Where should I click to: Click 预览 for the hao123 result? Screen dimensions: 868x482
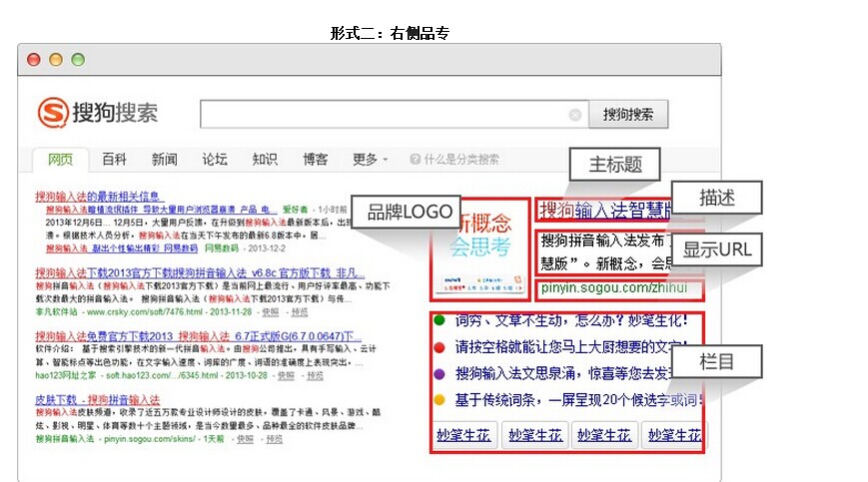click(315, 375)
